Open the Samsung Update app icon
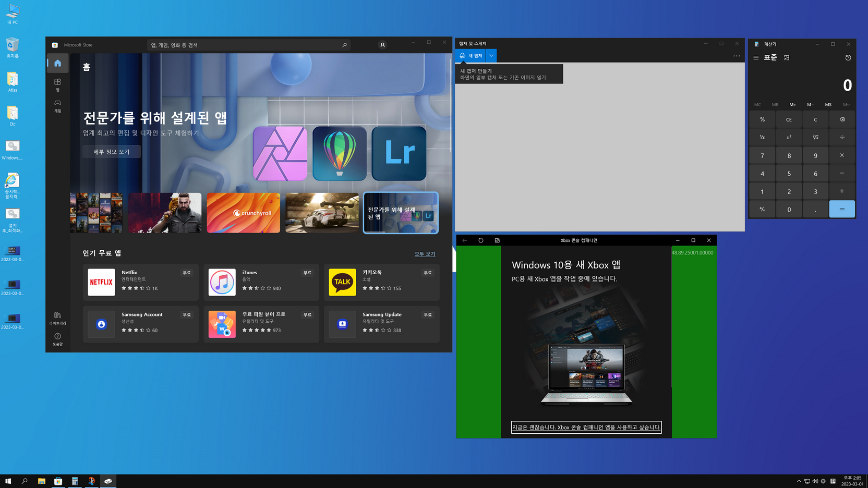The image size is (868, 488). 342,324
